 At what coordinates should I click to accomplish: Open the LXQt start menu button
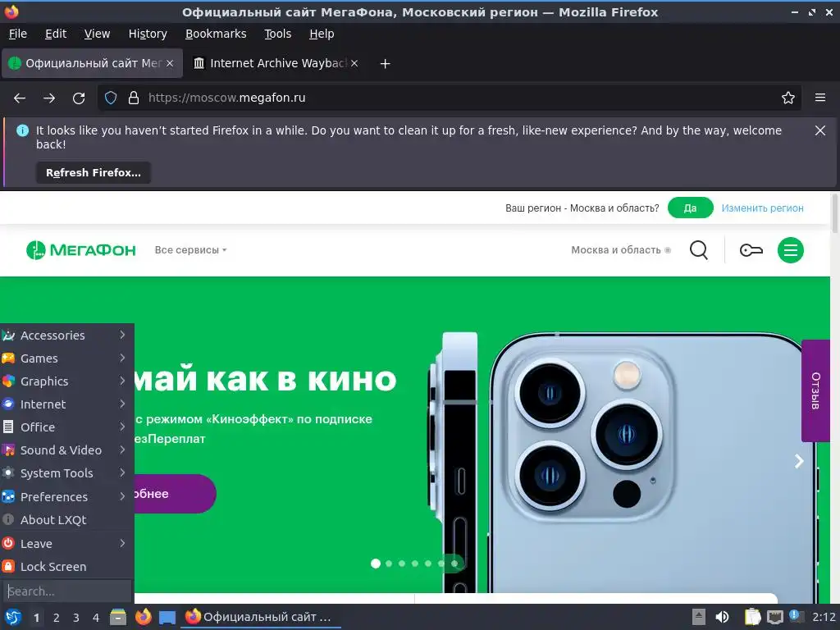click(x=13, y=617)
